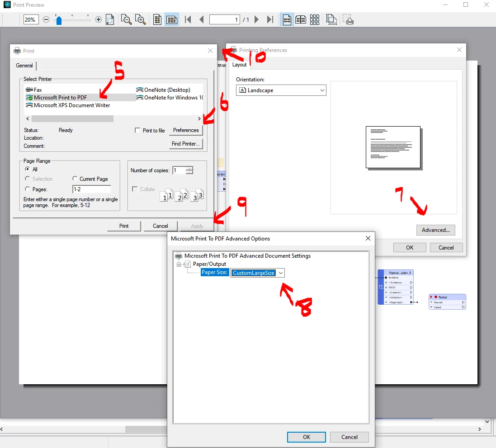
Task: Close the Printing Preferences window
Action: (459, 50)
